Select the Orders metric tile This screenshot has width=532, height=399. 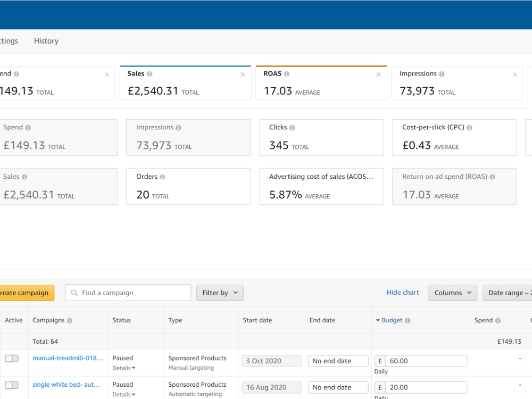[x=188, y=187]
